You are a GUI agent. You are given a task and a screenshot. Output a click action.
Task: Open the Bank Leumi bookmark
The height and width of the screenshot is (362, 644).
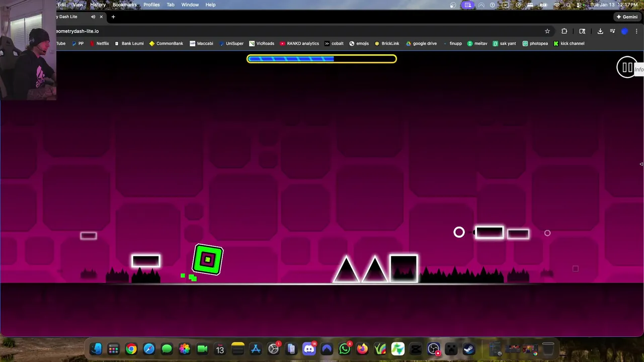coord(129,43)
